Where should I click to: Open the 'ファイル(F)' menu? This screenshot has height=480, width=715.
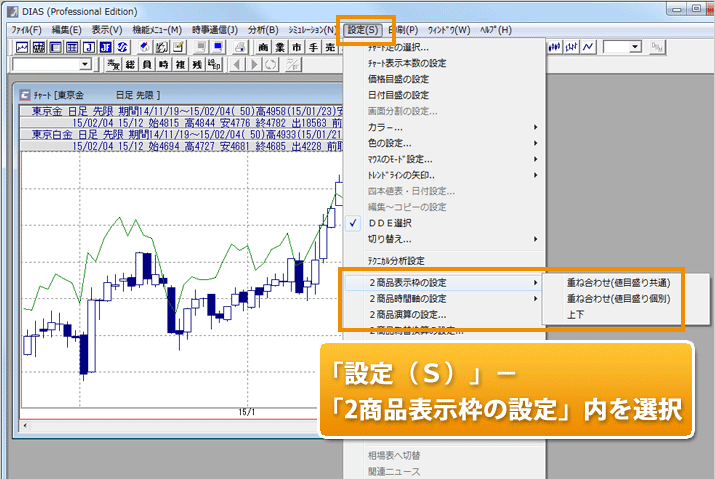pyautogui.click(x=25, y=30)
